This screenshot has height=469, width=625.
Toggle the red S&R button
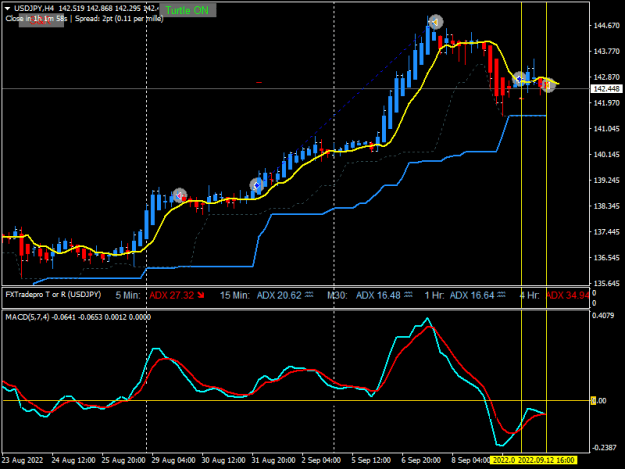click(41, 21)
